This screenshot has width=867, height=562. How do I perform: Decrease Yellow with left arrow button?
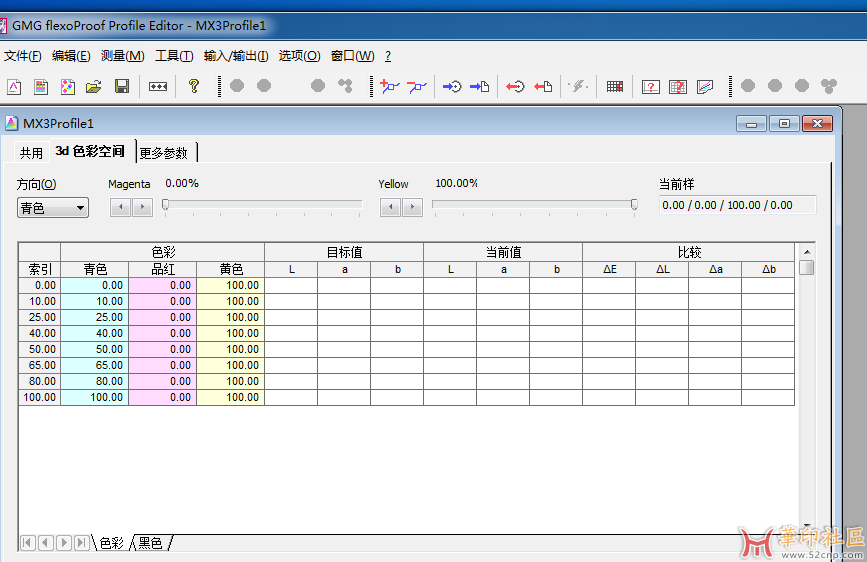click(x=390, y=207)
